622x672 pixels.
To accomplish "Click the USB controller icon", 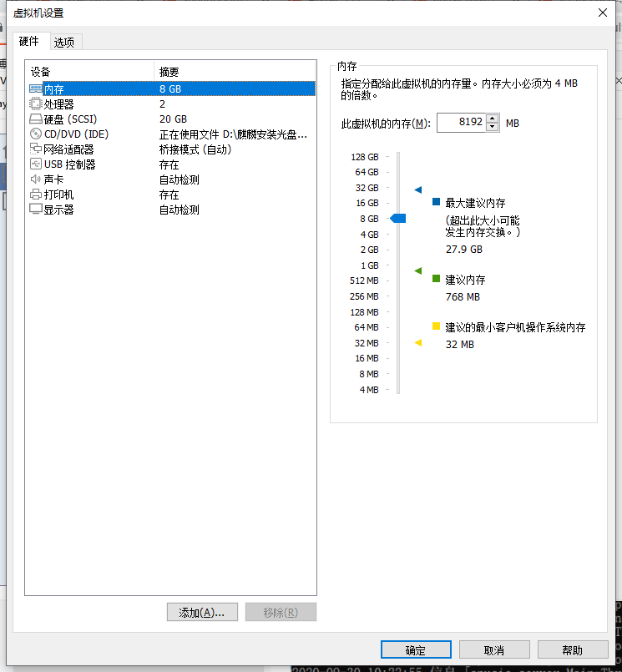I will pyautogui.click(x=36, y=164).
